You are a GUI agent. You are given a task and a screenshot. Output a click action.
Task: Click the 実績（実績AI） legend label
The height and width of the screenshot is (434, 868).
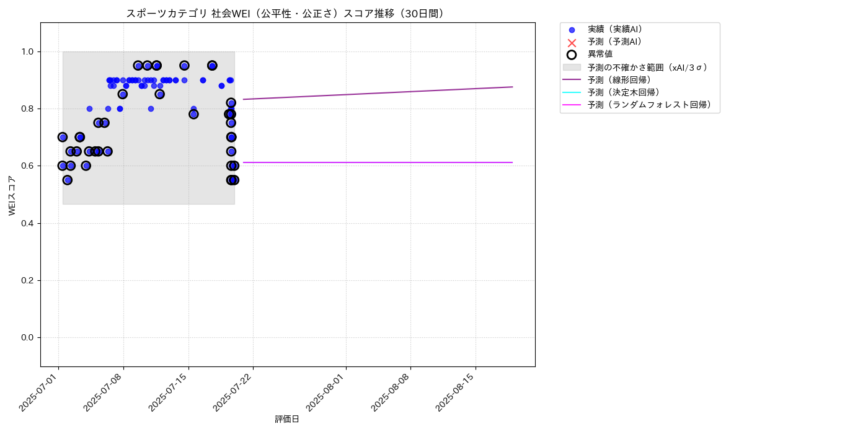pos(618,29)
